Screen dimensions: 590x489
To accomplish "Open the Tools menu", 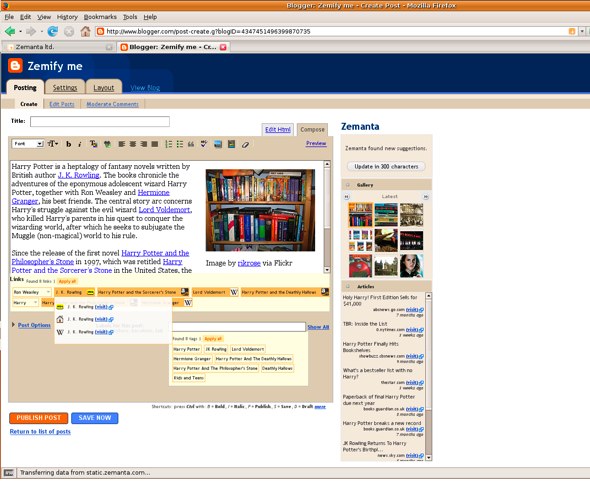I will [130, 17].
